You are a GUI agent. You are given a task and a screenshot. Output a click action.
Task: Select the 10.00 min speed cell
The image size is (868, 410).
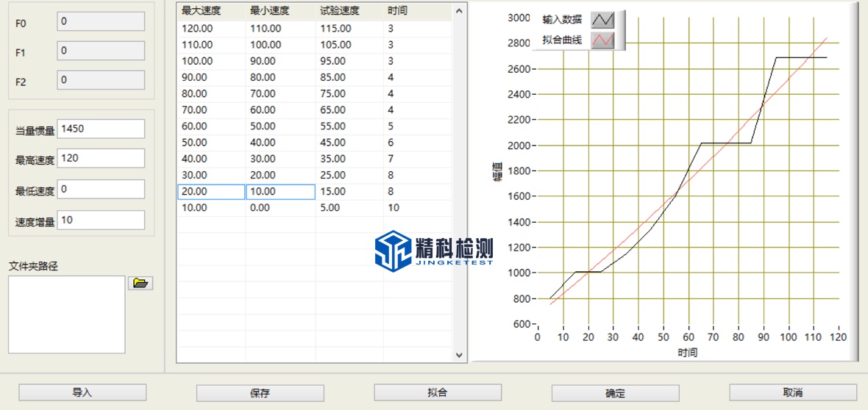coord(280,192)
